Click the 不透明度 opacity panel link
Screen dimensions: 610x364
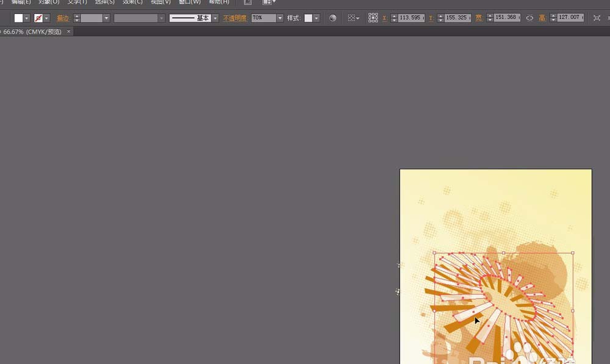(235, 18)
